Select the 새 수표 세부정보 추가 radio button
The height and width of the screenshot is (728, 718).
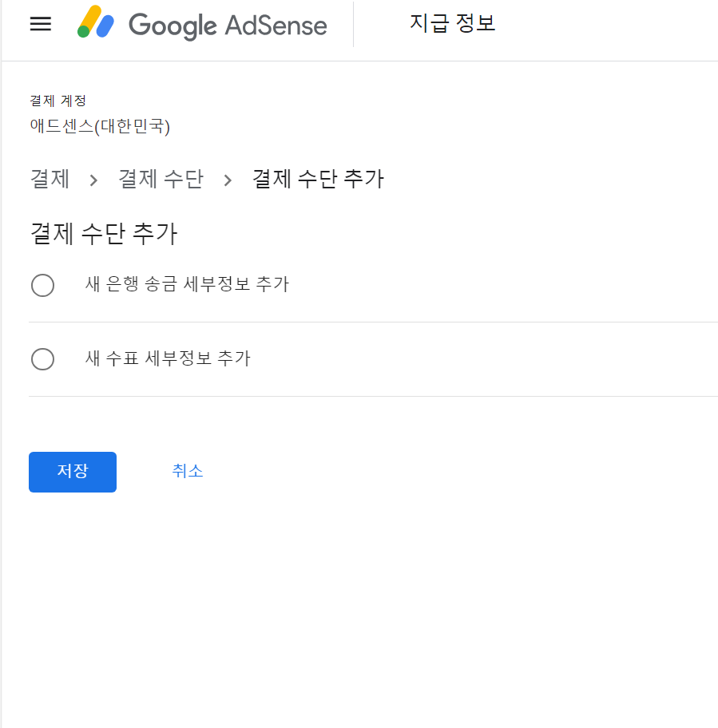pyautogui.click(x=42, y=359)
